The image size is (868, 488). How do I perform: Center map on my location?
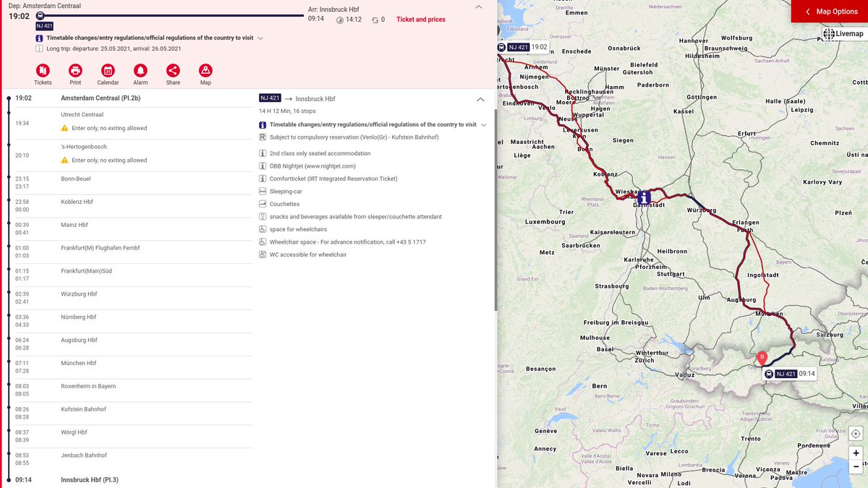856,434
